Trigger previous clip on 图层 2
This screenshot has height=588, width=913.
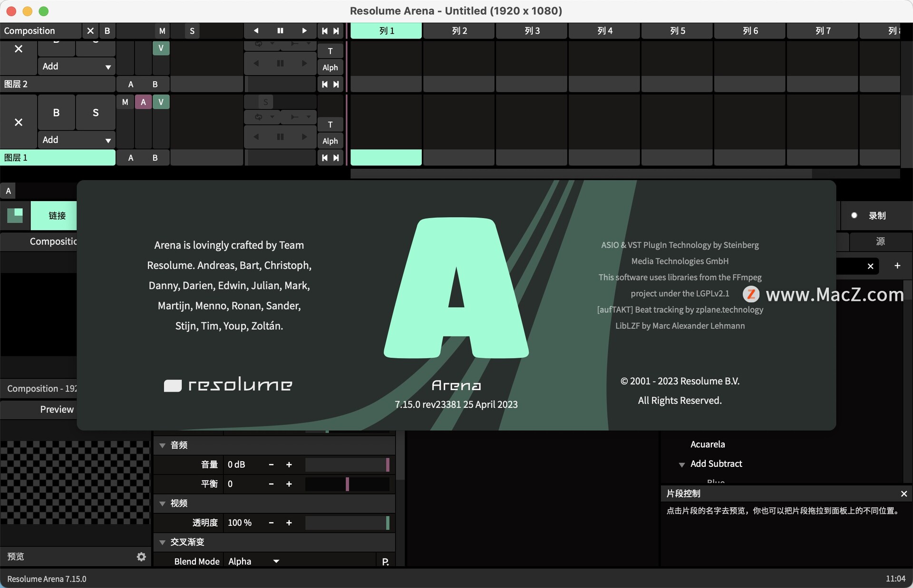point(324,84)
